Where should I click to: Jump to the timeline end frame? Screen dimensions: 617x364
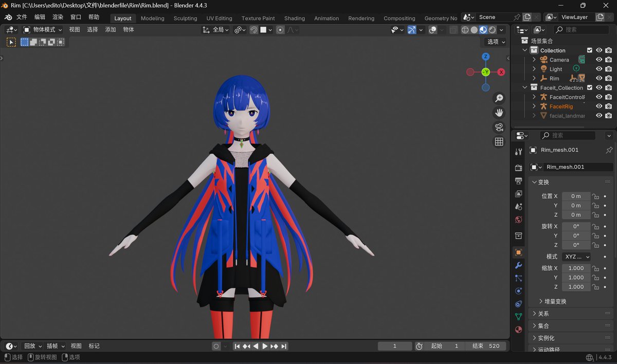(x=284, y=346)
